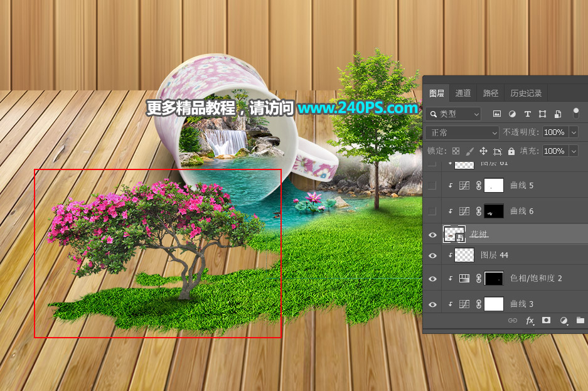This screenshot has height=391, width=588.
Task: Open the 正常 blend mode dropdown
Action: coord(462,132)
